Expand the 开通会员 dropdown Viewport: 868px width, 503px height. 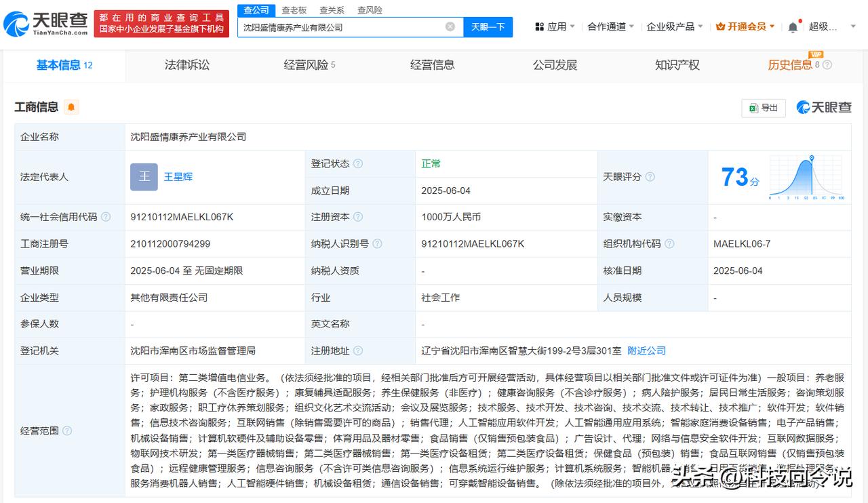click(772, 26)
